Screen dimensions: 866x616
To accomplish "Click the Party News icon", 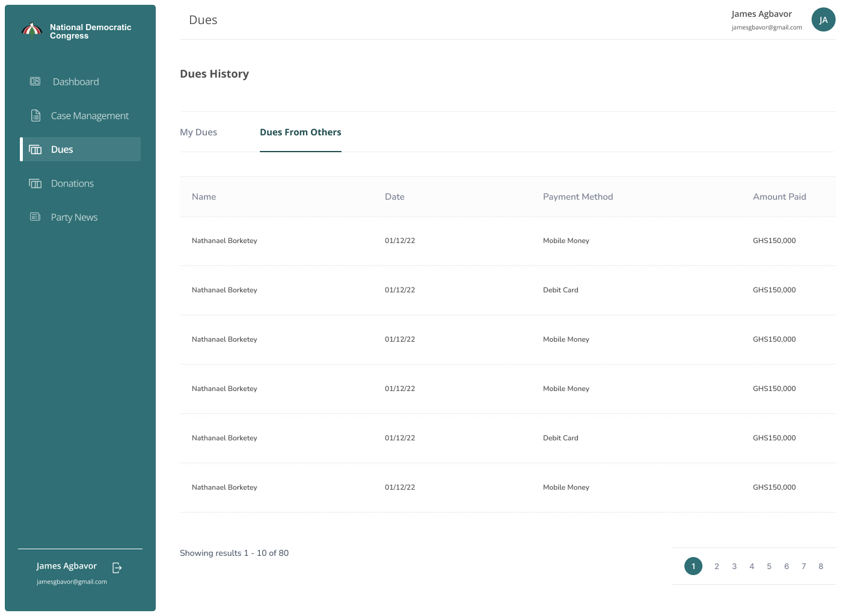I will pos(35,217).
